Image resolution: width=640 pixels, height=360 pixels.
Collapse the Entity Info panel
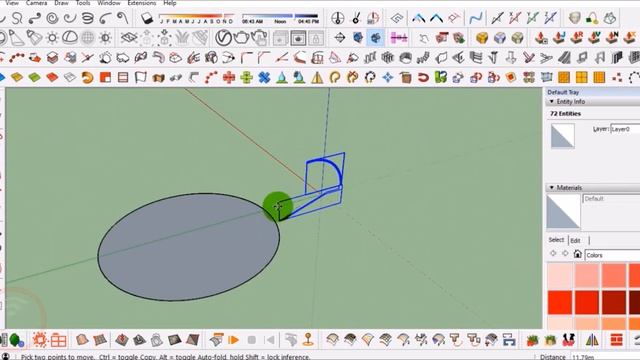pos(552,102)
